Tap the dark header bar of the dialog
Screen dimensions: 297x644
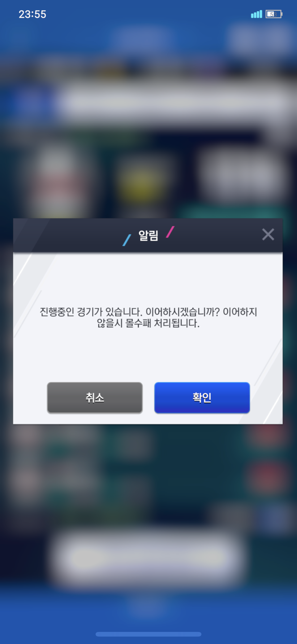tap(148, 235)
